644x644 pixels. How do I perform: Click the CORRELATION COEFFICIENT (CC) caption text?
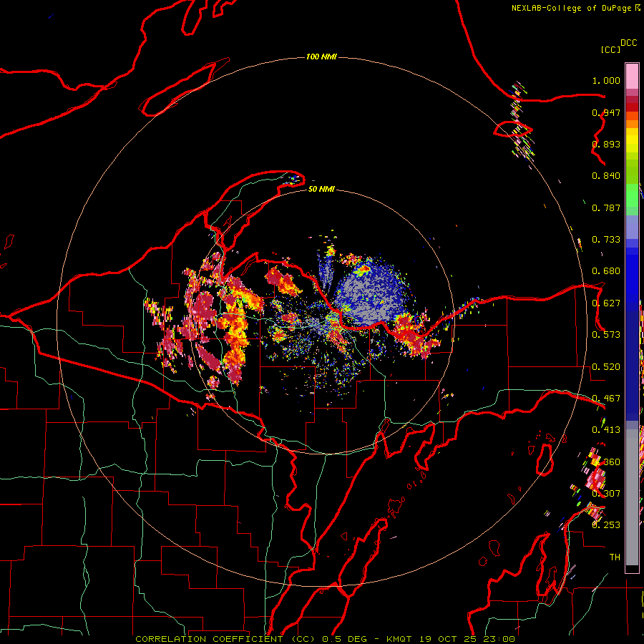coord(227,639)
